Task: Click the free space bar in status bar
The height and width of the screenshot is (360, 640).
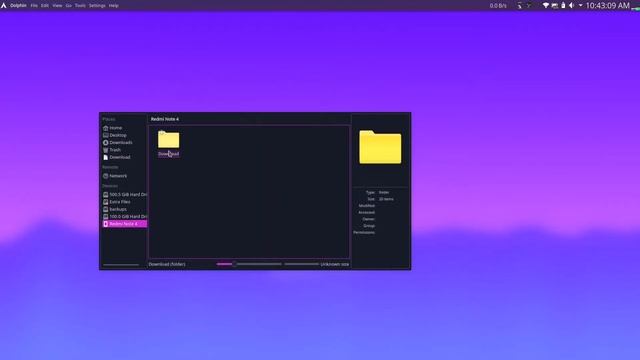Action: click(302, 264)
